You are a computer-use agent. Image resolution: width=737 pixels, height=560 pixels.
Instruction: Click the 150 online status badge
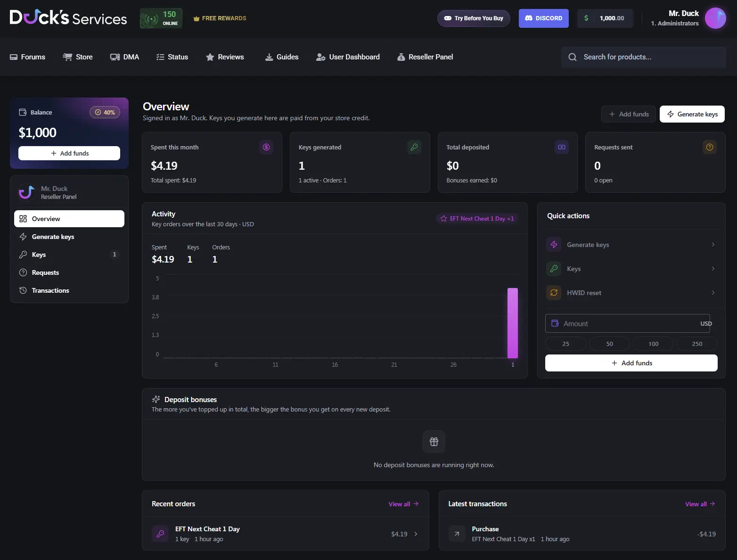point(161,18)
